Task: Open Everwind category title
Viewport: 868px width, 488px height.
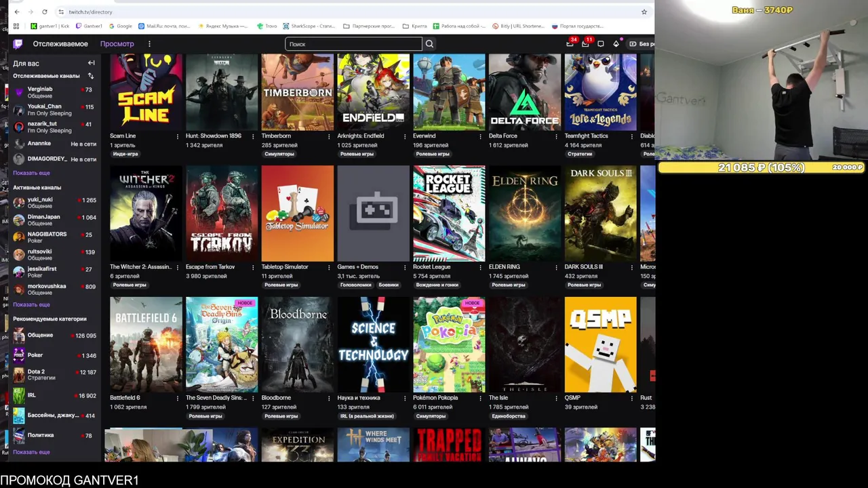Action: tap(424, 136)
